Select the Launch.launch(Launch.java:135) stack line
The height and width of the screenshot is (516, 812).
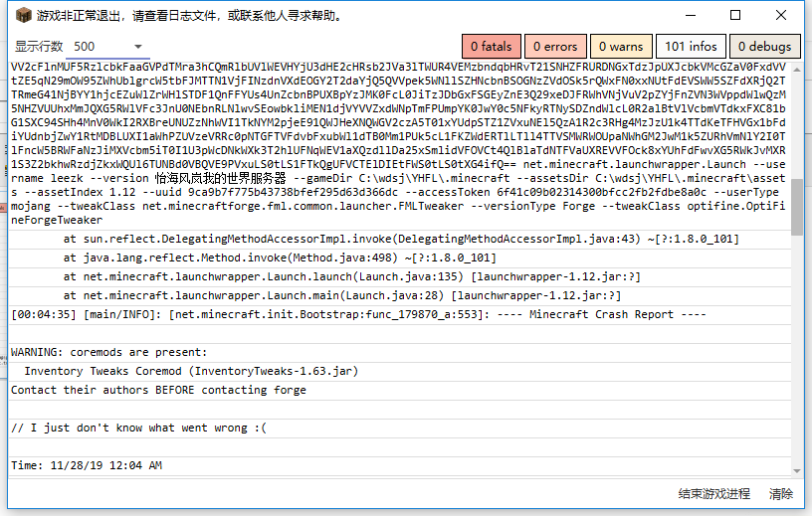(x=399, y=277)
